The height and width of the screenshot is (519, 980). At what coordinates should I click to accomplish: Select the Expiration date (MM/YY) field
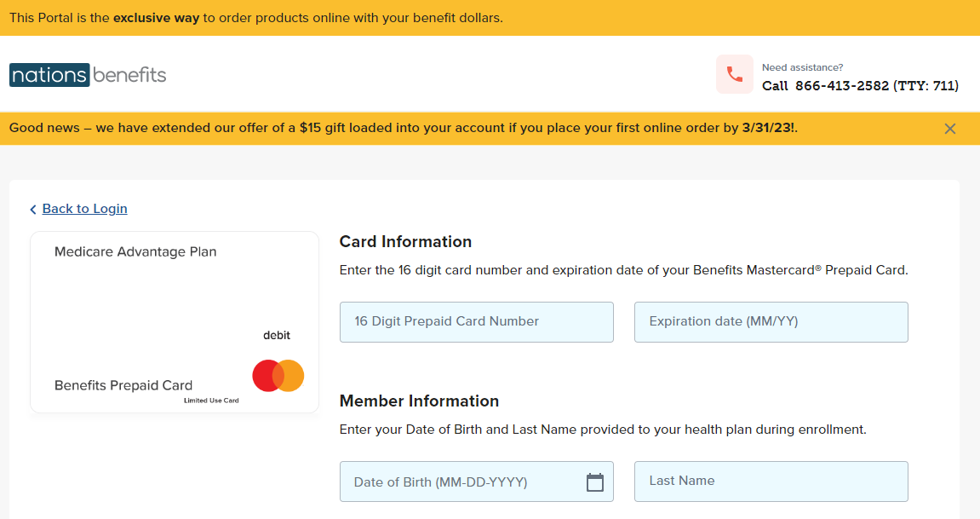tap(771, 321)
